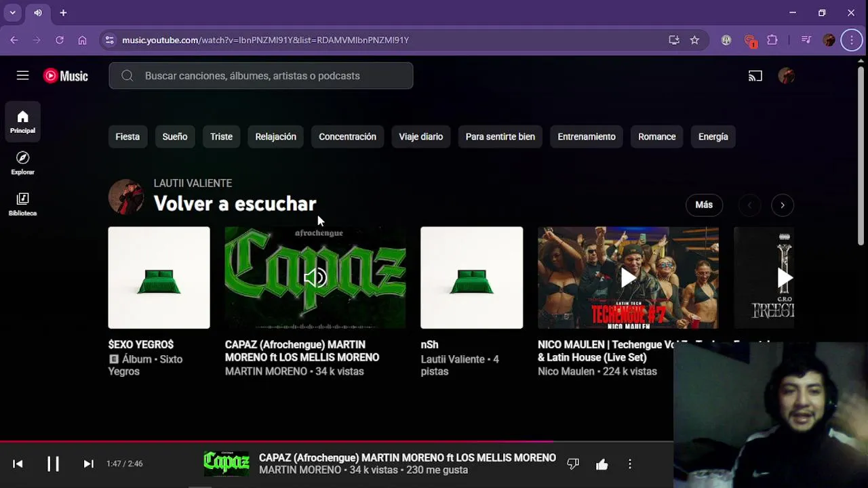This screenshot has height=488, width=868.
Task: Open Chrome three-dot menu
Action: click(852, 40)
